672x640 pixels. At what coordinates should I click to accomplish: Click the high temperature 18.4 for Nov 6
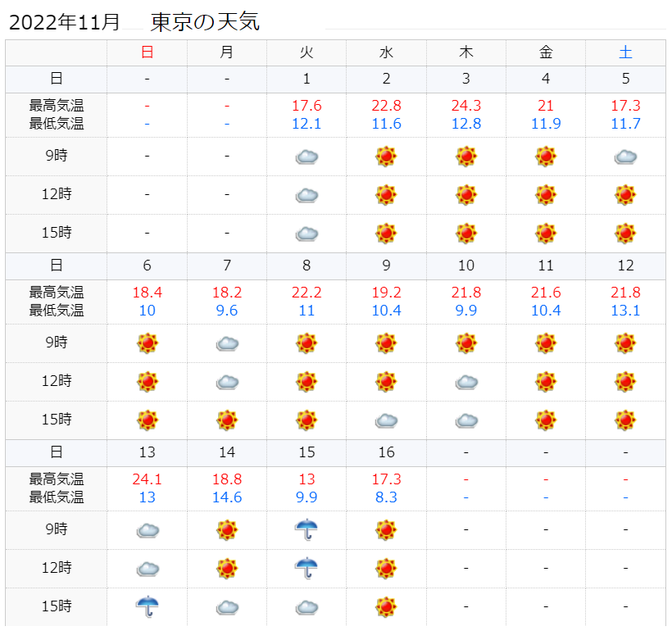click(x=148, y=293)
